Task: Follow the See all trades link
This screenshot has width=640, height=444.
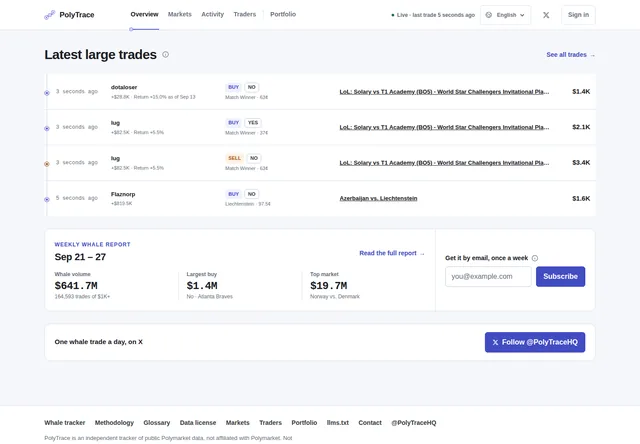Action: tap(570, 55)
